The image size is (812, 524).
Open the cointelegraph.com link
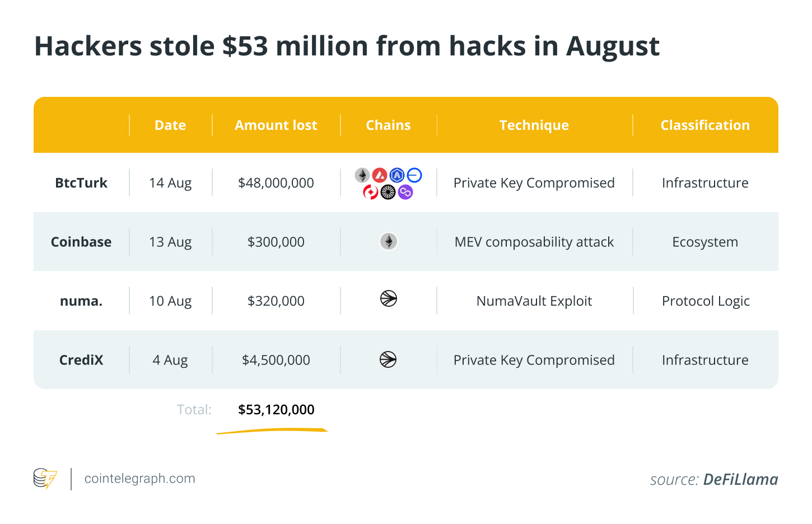pyautogui.click(x=139, y=479)
